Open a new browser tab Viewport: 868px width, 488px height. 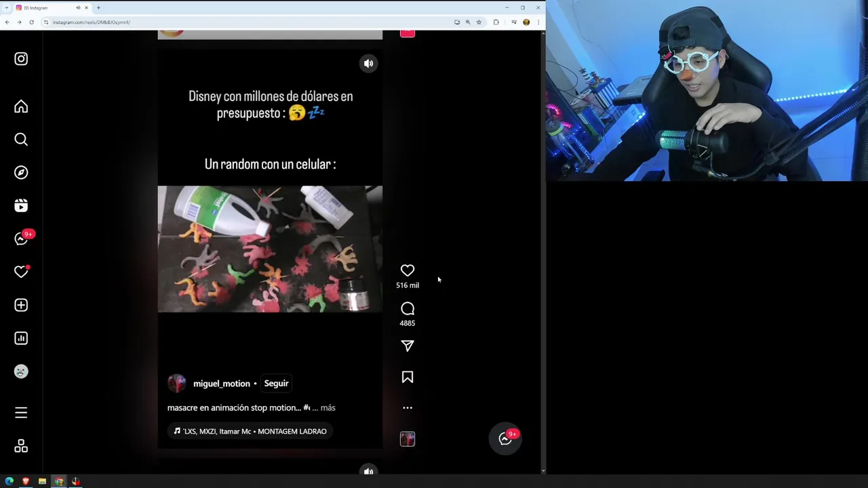tap(98, 7)
